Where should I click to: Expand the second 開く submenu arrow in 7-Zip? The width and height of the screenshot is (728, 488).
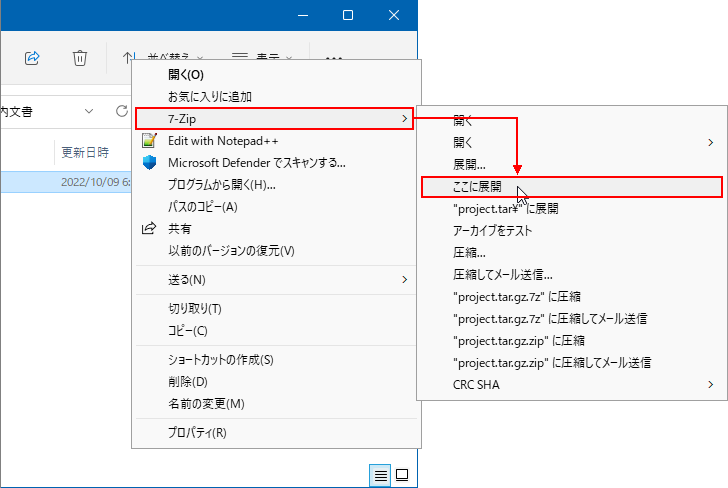710,143
